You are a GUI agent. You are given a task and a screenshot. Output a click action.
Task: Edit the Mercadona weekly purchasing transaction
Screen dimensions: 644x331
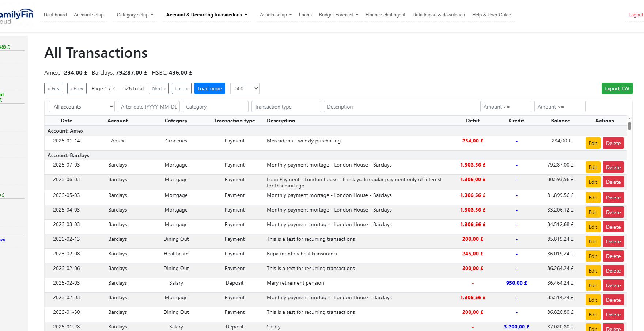click(x=593, y=143)
